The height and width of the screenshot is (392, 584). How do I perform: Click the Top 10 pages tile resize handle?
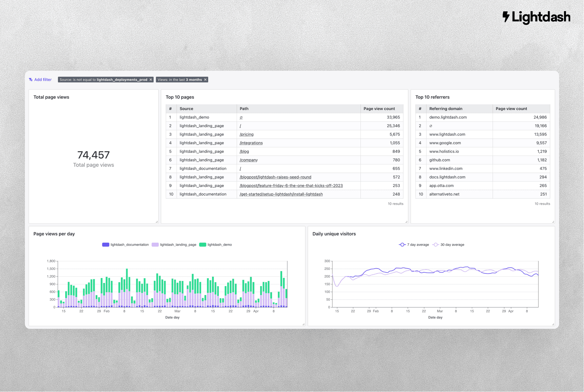(x=406, y=222)
